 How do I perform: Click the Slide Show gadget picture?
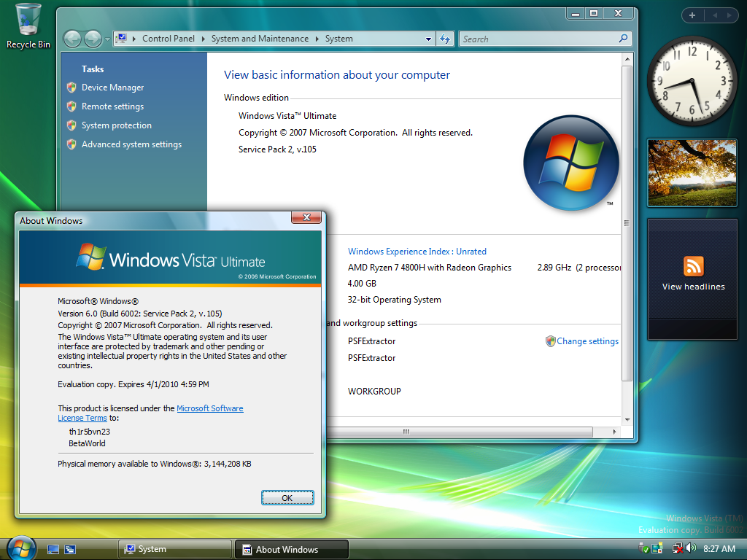point(692,173)
